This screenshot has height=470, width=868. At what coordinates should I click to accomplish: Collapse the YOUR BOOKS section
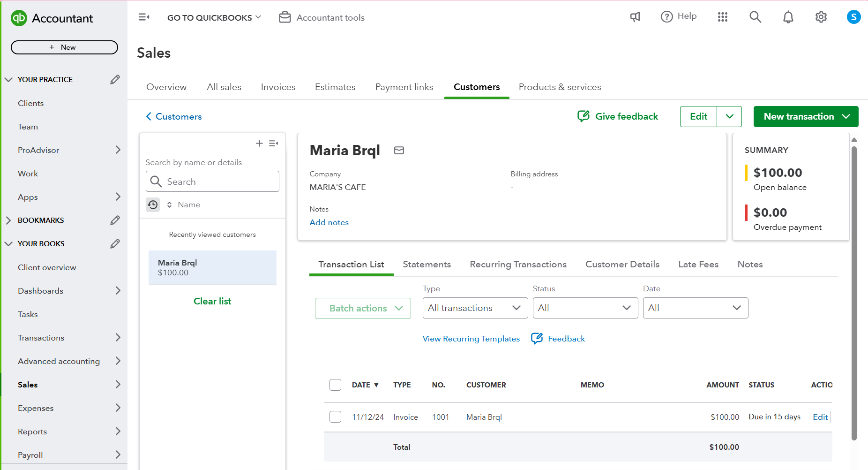coord(8,243)
